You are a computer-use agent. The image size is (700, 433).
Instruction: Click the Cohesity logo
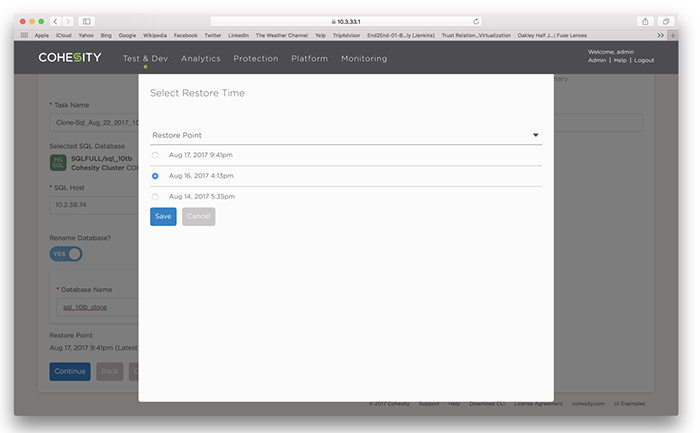[x=70, y=58]
